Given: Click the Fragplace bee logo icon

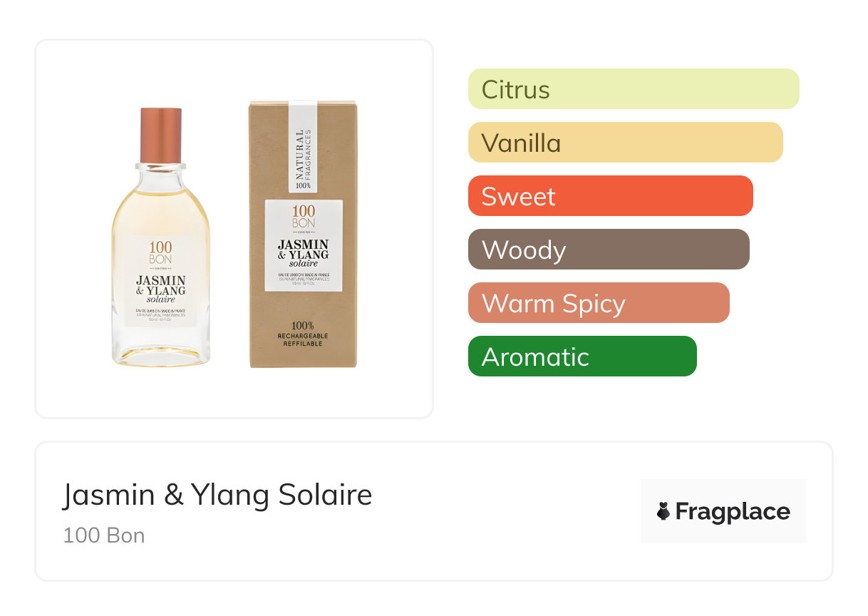Looking at the screenshot, I should (x=663, y=511).
